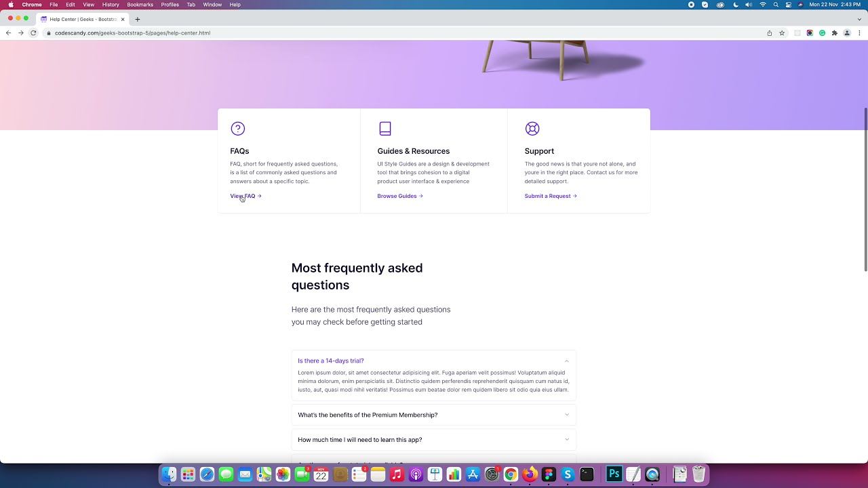Share this page via address bar share icon

click(x=770, y=33)
